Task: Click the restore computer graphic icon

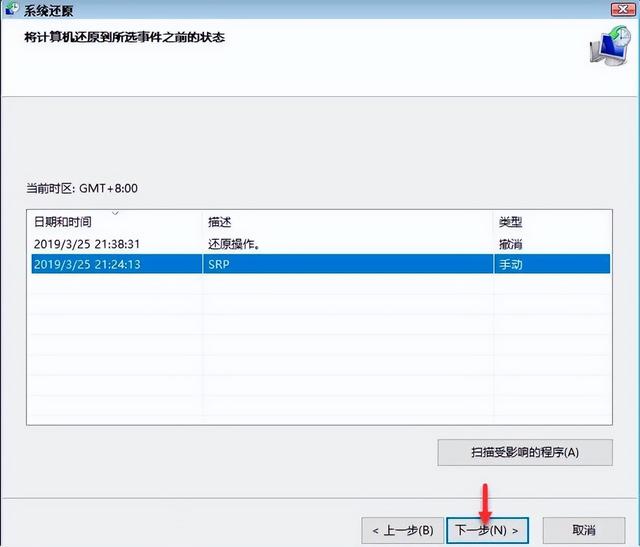Action: pos(611,46)
